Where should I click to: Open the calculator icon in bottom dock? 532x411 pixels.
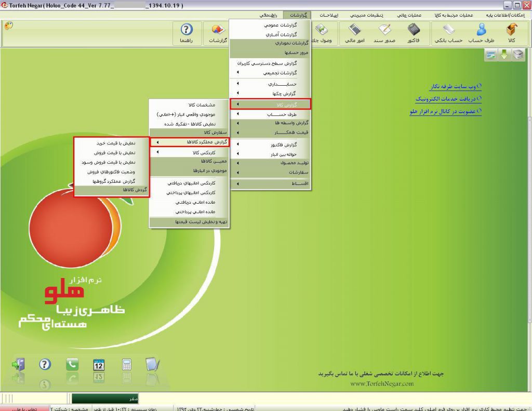127,365
